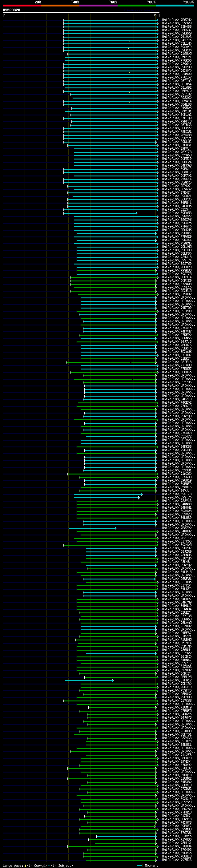Select hit label UniRef100_Q10CE4
Screen dimensions: 197x868
(177, 179)
